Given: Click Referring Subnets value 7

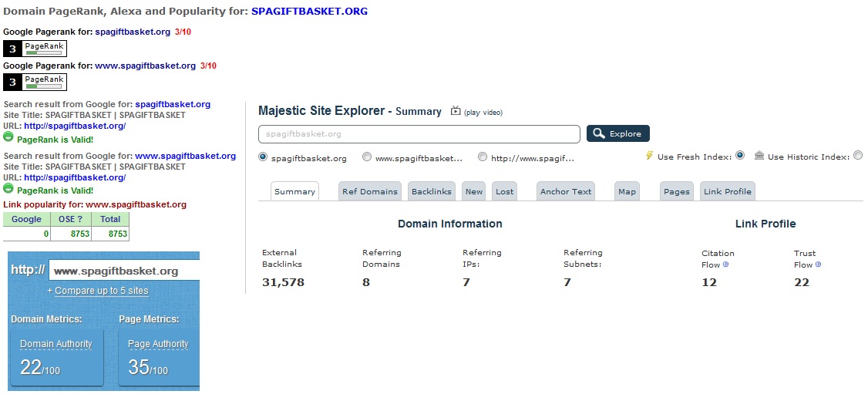Looking at the screenshot, I should pos(567,282).
